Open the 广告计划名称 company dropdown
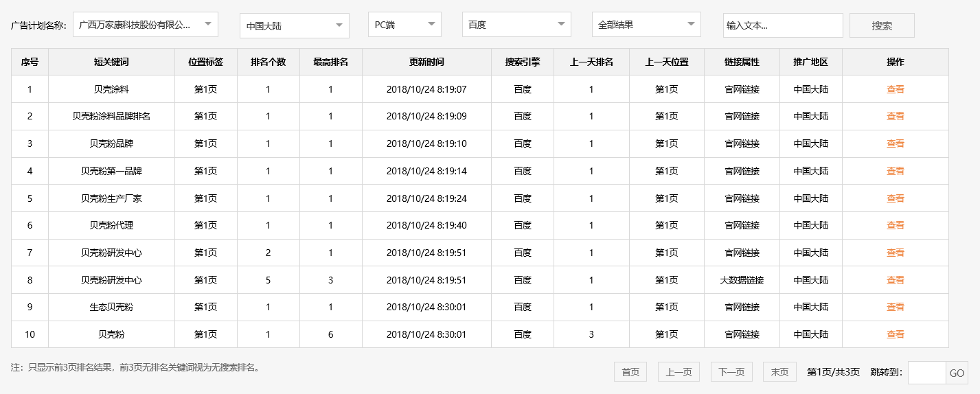Screen dimensions: 980x394 pos(145,25)
